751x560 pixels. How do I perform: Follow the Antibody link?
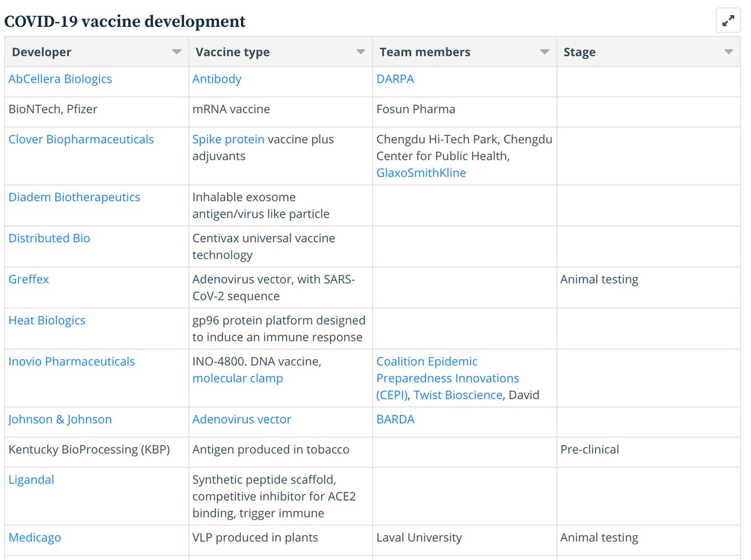click(217, 79)
